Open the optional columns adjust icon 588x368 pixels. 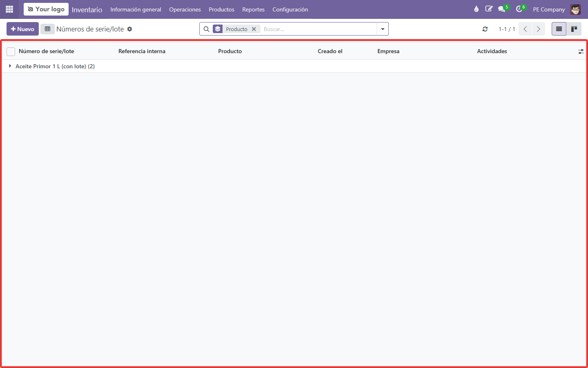pos(581,52)
